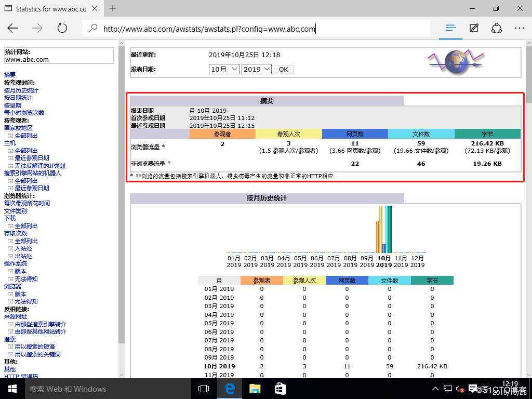Click the 操作系统 sidebar link

(16, 263)
